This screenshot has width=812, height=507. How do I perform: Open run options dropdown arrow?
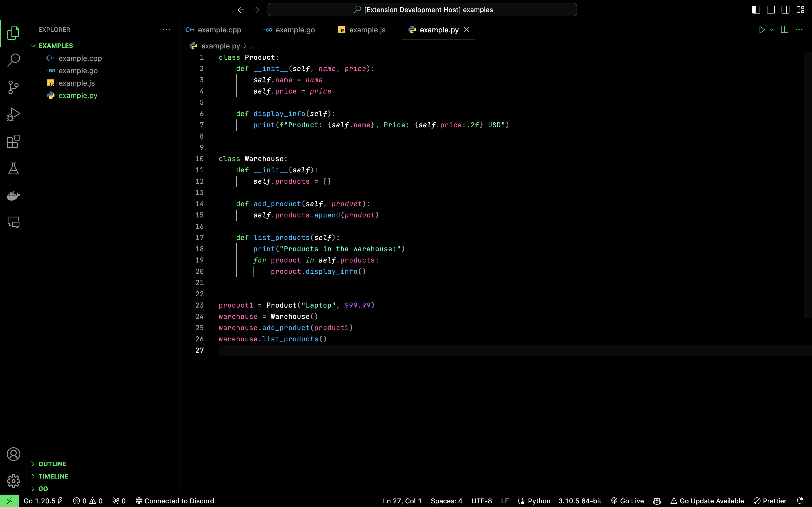pos(771,30)
